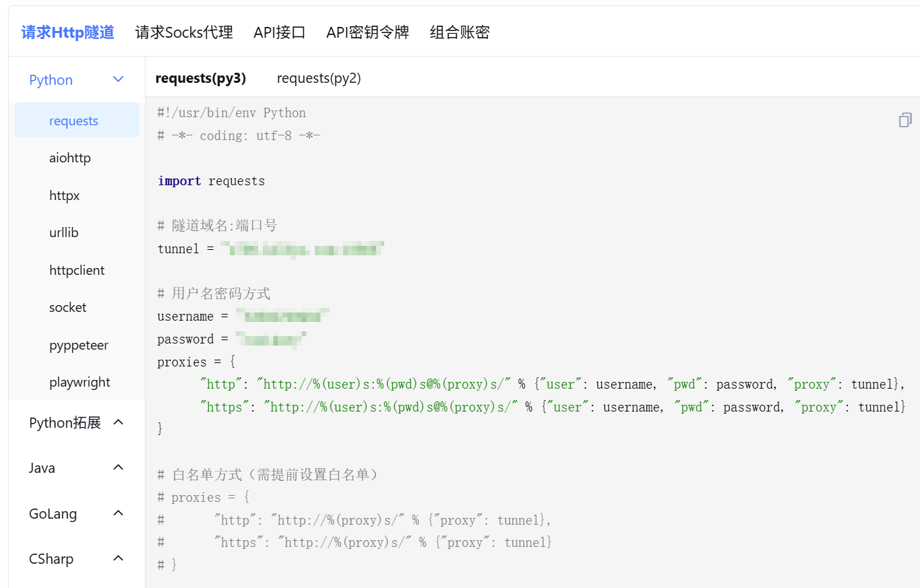Viewport: 920px width, 588px height.
Task: Show the httpx code sample
Action: pos(65,195)
